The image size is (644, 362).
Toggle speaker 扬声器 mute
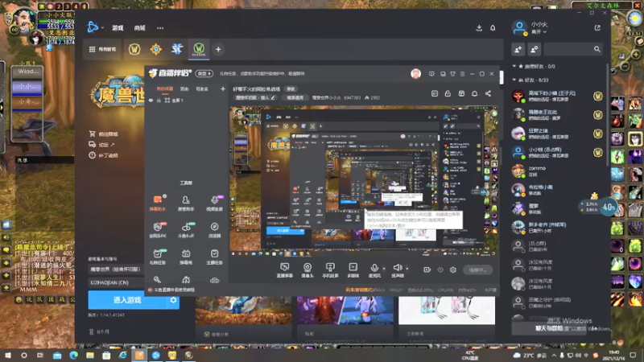397,268
